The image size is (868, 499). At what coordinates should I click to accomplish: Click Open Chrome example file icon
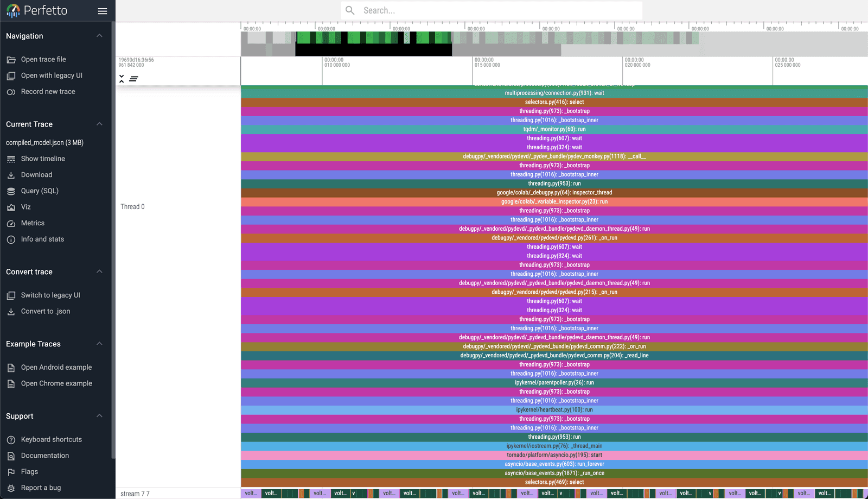pos(11,384)
